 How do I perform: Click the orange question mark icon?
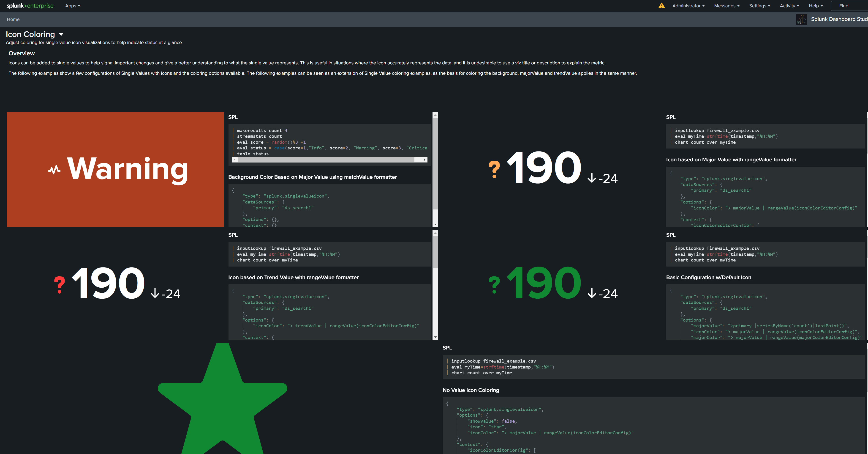pyautogui.click(x=494, y=169)
